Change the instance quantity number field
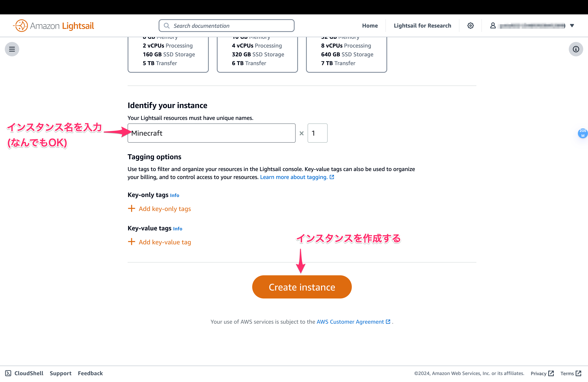The image size is (588, 382). pos(317,133)
